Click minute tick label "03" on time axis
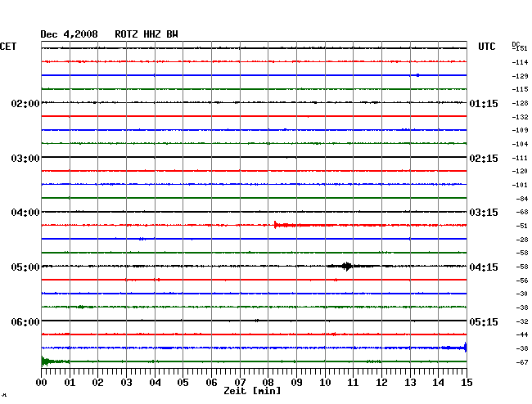The width and height of the screenshot is (532, 404). (x=126, y=382)
